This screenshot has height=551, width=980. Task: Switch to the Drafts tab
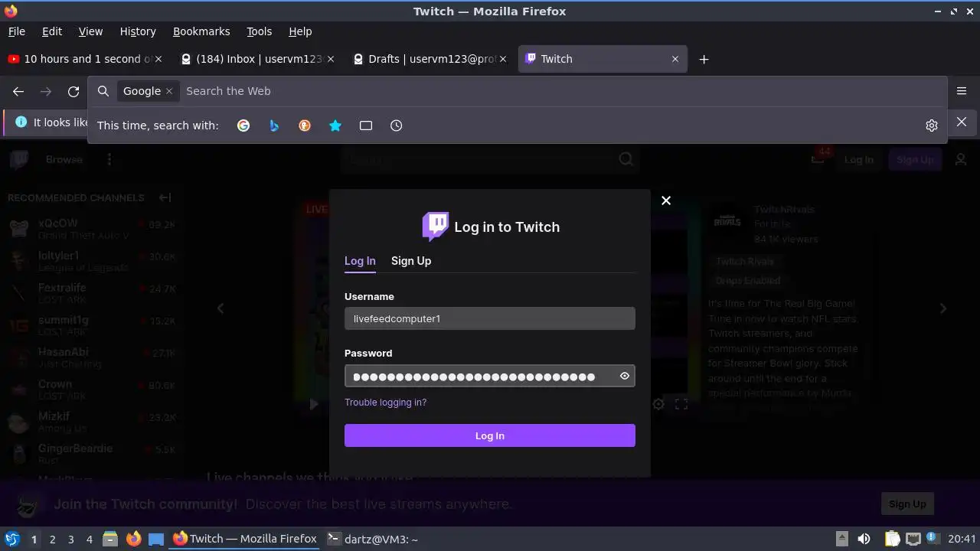click(x=430, y=59)
